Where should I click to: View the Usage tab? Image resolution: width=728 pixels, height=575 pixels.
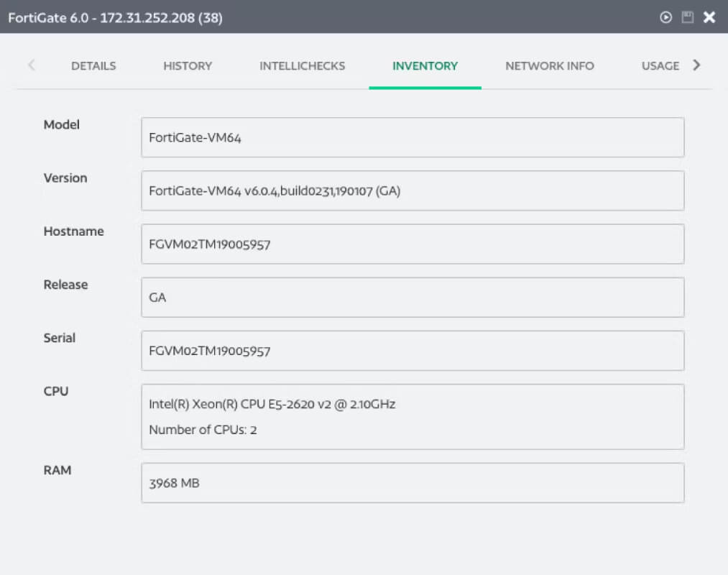[660, 66]
